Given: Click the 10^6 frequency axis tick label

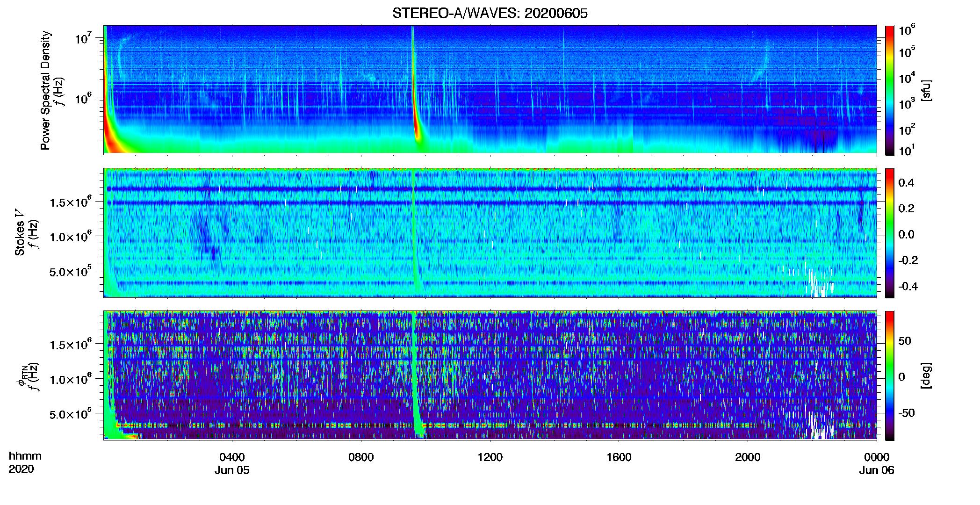Looking at the screenshot, I should pyautogui.click(x=83, y=98).
